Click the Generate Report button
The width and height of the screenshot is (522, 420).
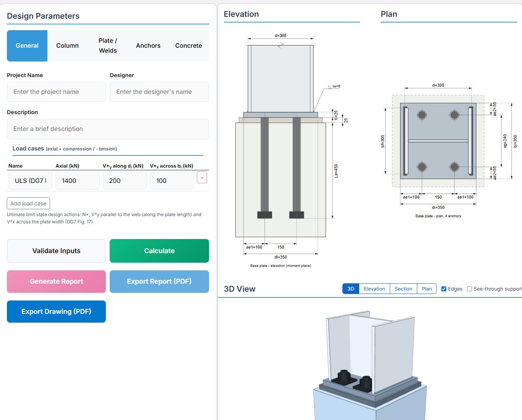click(56, 281)
